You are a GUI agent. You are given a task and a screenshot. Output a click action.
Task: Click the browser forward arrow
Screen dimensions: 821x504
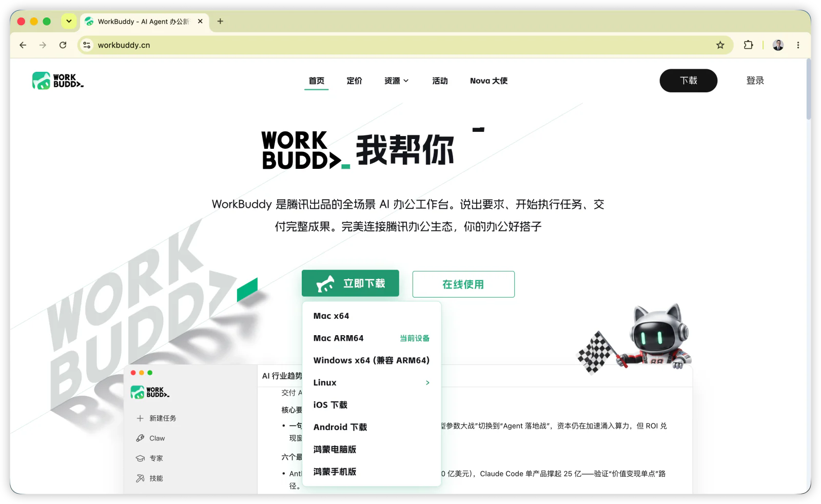[x=43, y=45]
